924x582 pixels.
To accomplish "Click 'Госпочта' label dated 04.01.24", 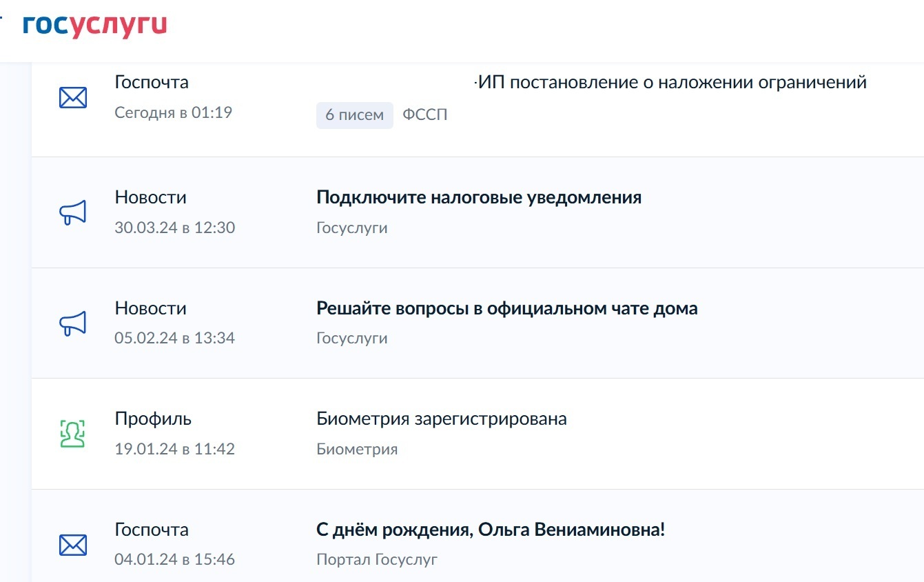I will (x=152, y=530).
